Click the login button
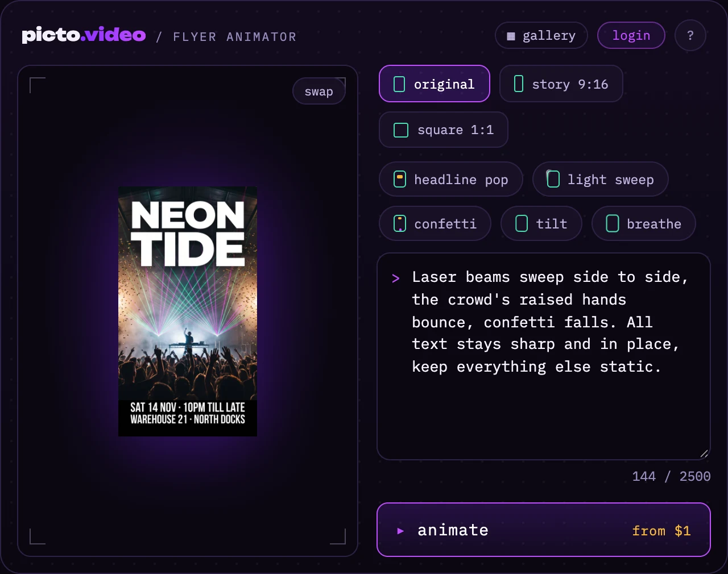This screenshot has height=574, width=728. pos(631,35)
